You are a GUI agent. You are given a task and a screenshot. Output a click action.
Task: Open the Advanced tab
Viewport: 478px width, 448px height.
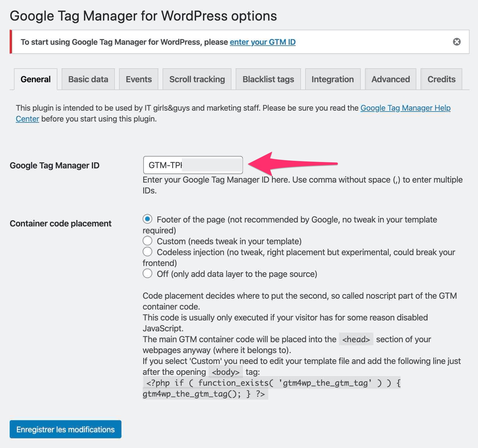[391, 79]
